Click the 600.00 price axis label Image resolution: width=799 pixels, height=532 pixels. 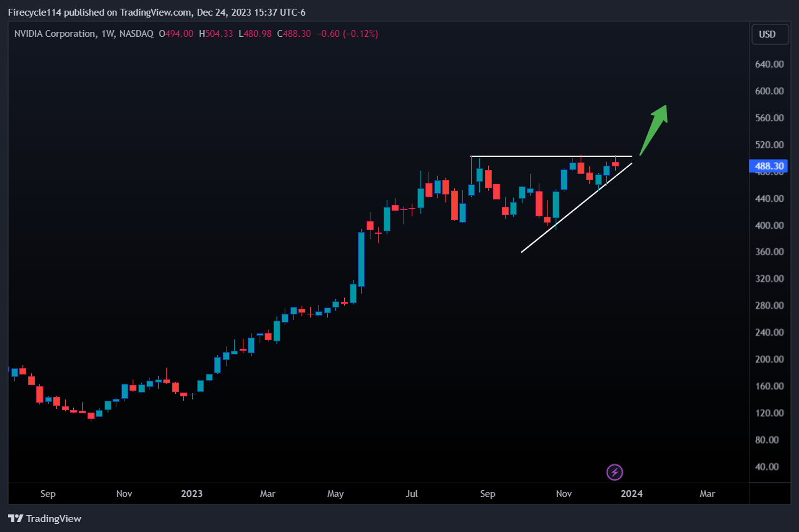click(x=769, y=91)
